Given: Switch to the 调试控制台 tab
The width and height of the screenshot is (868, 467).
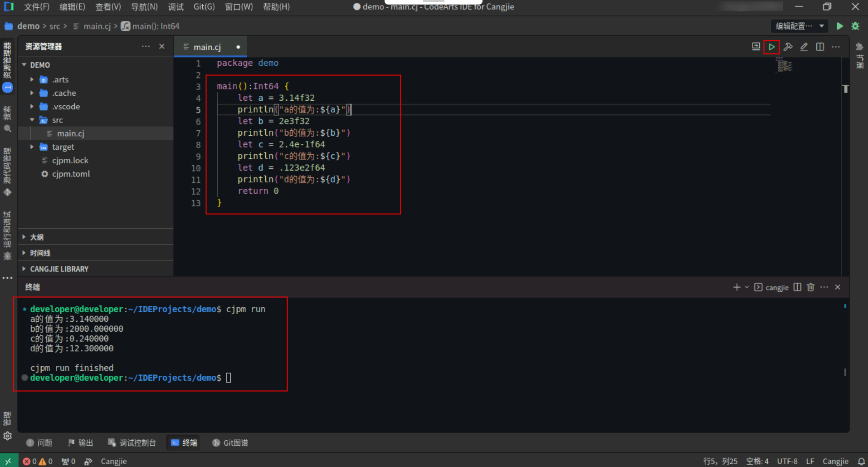Looking at the screenshot, I should (x=132, y=443).
